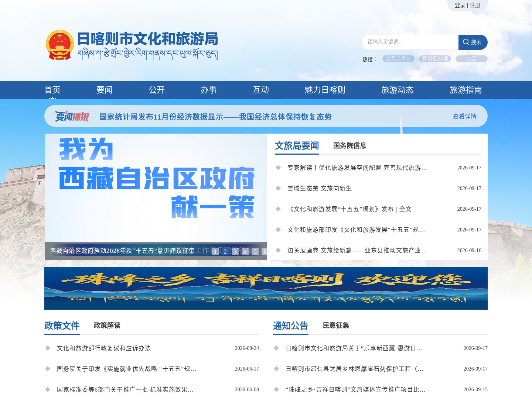532x406 pixels.
Task: Jump to carousel slide 5
Action: 255,251
